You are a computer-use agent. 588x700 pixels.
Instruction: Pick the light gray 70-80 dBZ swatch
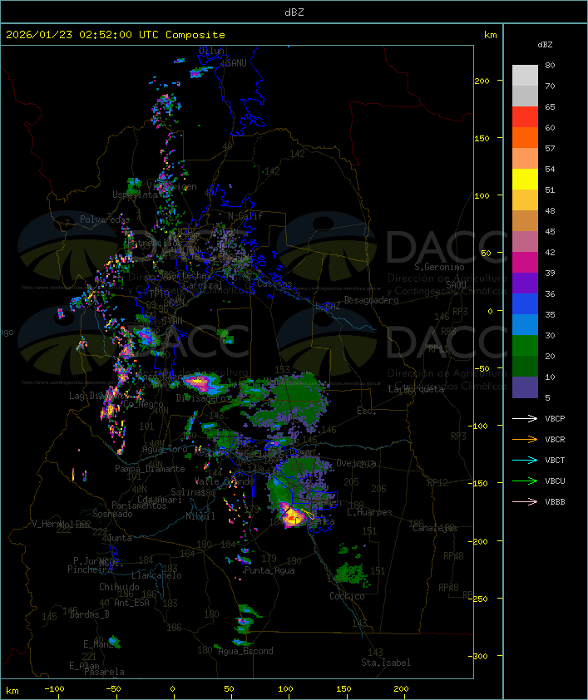pyautogui.click(x=525, y=76)
